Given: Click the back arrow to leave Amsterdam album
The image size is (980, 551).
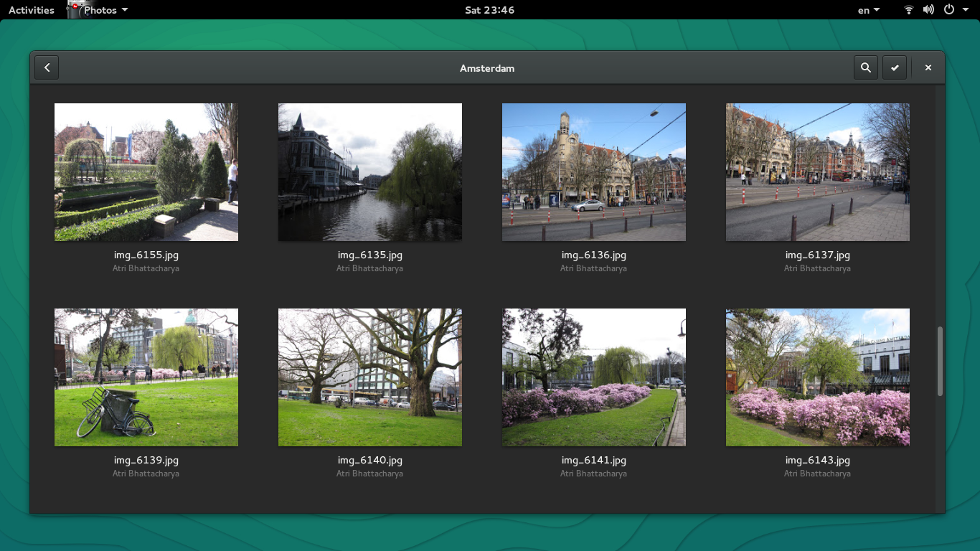Looking at the screenshot, I should click(47, 67).
